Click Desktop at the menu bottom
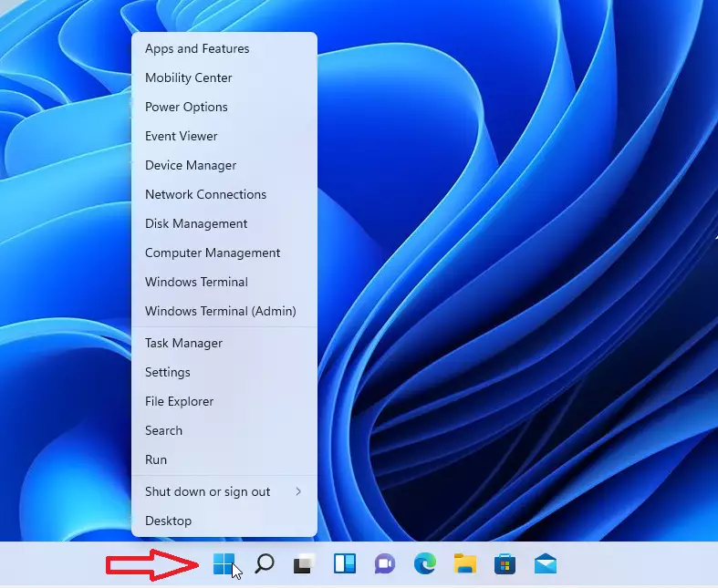 [224, 521]
